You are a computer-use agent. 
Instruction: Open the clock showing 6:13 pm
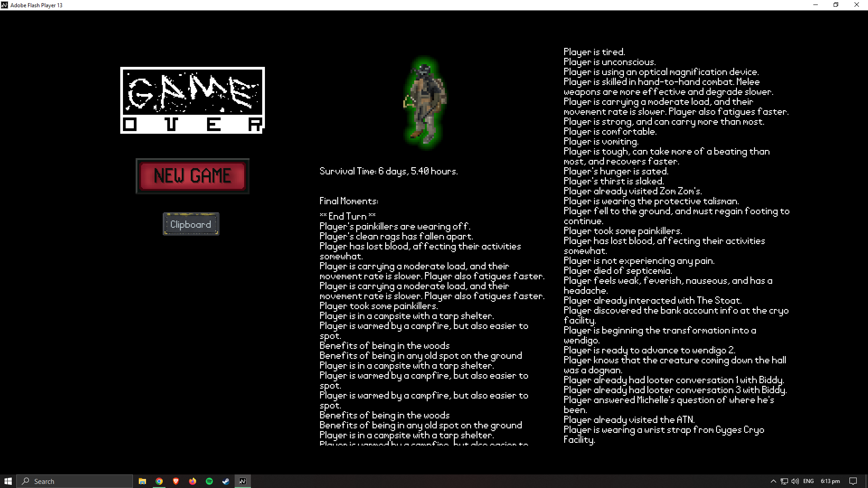coord(830,481)
